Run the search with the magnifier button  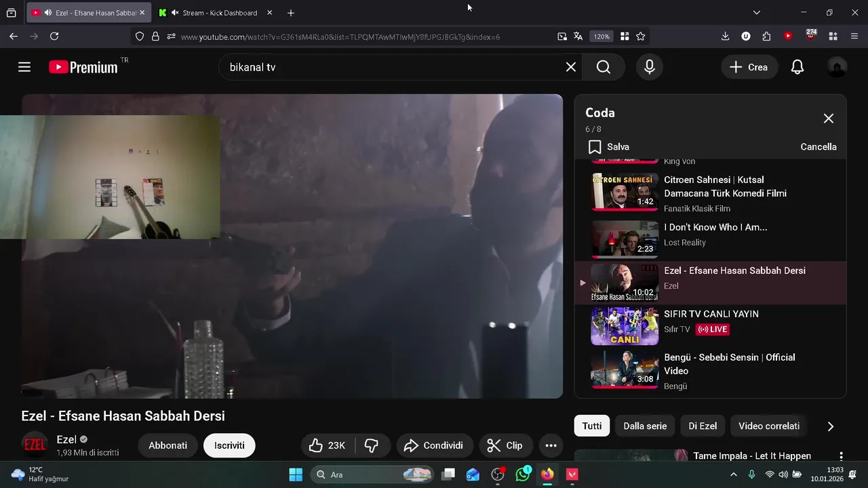(x=604, y=67)
